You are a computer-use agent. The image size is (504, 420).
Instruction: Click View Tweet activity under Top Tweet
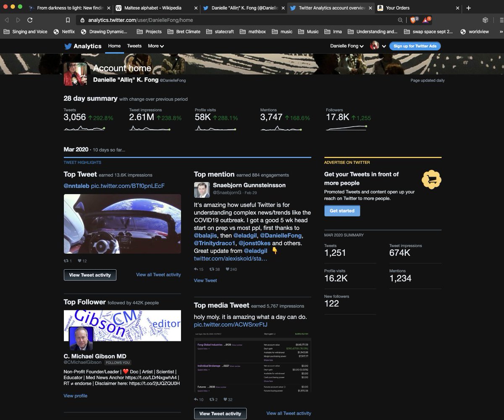point(90,275)
